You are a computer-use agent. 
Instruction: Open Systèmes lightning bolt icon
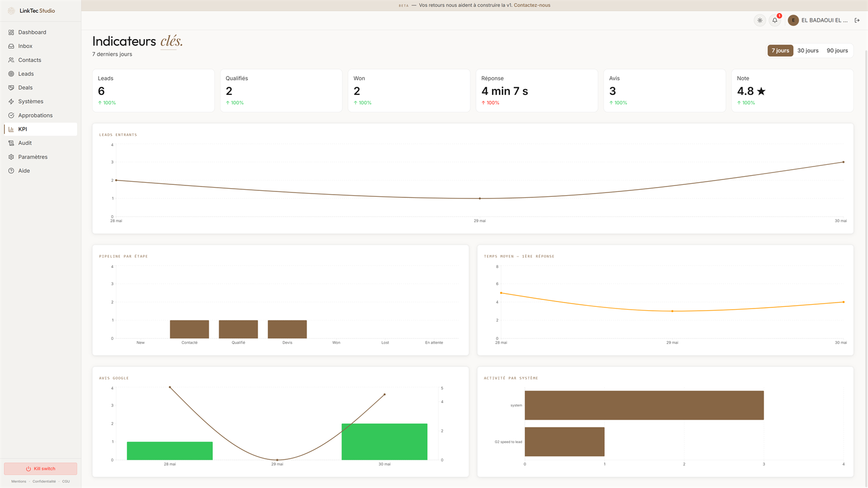(11, 101)
